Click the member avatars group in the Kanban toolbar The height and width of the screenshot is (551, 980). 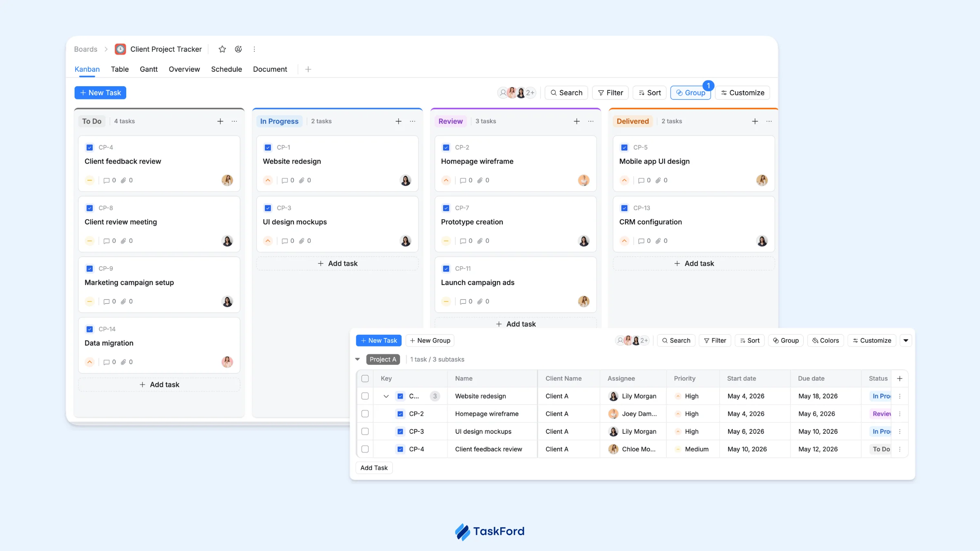517,93
